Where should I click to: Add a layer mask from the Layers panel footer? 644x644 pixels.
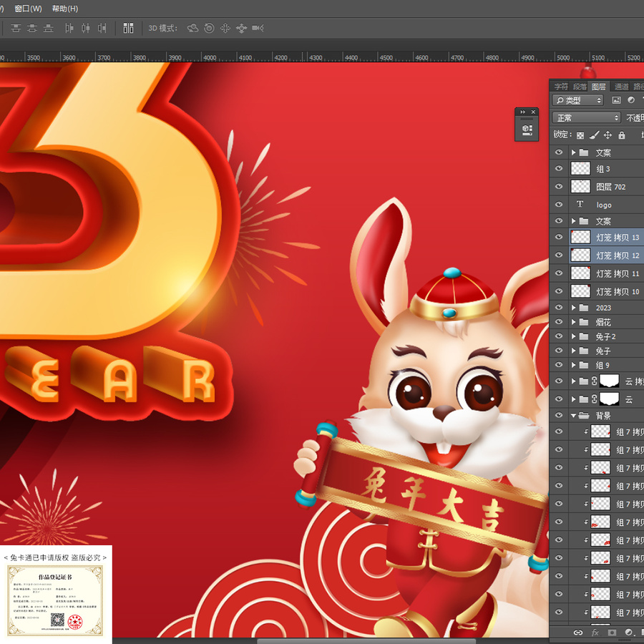tap(612, 633)
